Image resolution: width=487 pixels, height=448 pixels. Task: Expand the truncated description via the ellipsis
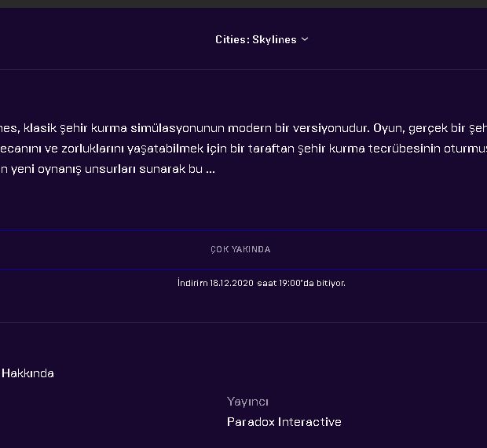(x=210, y=168)
